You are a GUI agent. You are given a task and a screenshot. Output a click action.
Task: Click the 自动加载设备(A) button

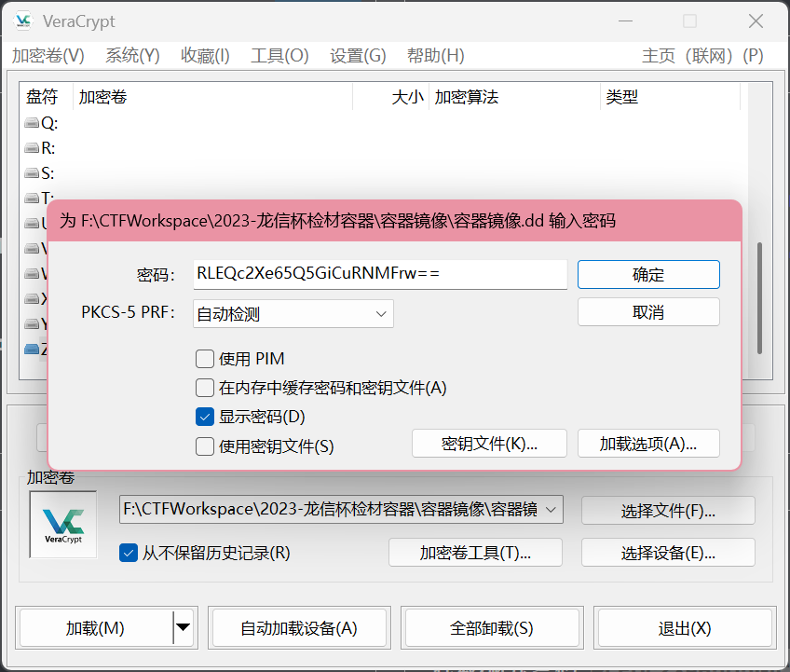coord(299,627)
